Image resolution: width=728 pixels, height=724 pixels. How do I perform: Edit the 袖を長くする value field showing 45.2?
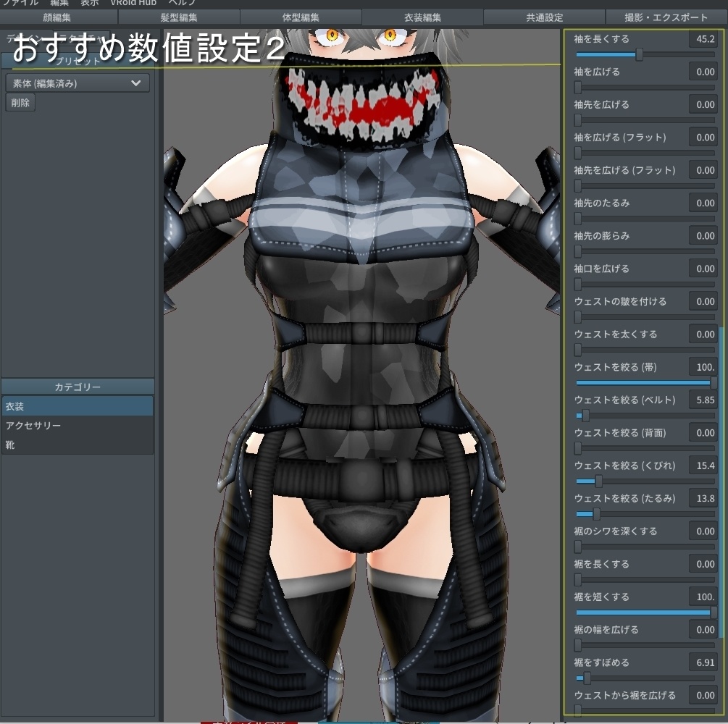coord(702,38)
